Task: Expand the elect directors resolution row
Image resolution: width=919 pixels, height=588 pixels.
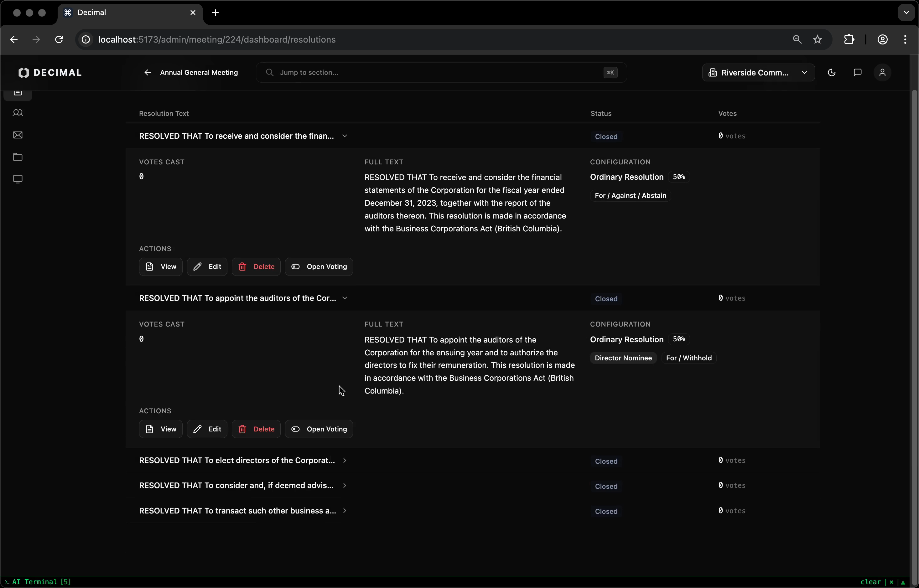Action: click(x=345, y=461)
